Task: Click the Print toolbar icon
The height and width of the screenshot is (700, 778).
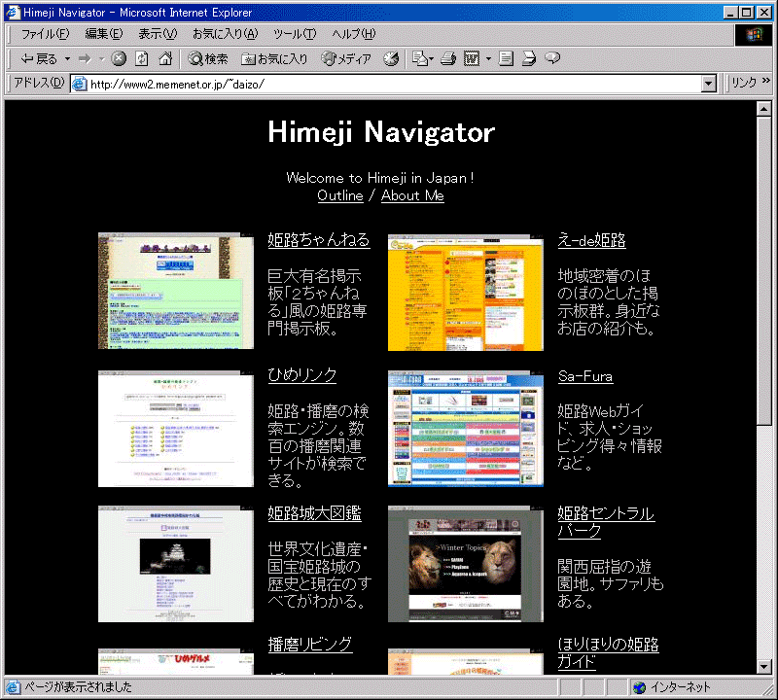Action: click(448, 59)
